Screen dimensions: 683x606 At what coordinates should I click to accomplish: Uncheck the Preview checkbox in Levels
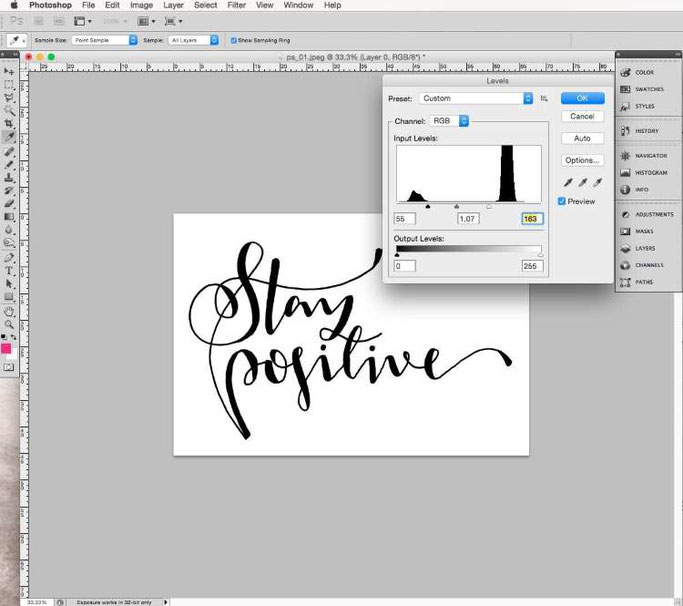click(x=562, y=201)
